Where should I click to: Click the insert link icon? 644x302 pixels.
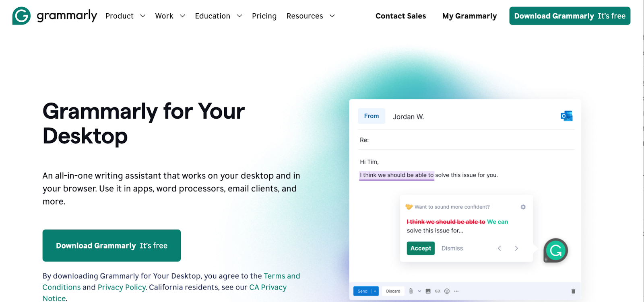pos(438,291)
